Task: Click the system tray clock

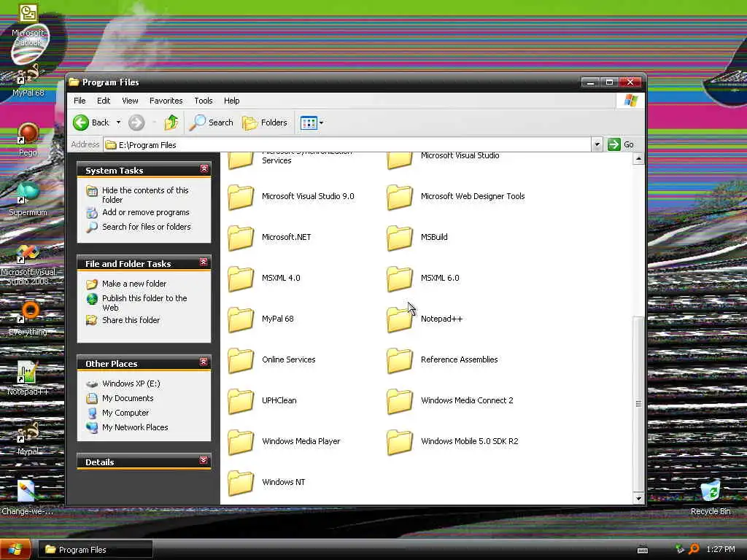Action: [x=720, y=549]
